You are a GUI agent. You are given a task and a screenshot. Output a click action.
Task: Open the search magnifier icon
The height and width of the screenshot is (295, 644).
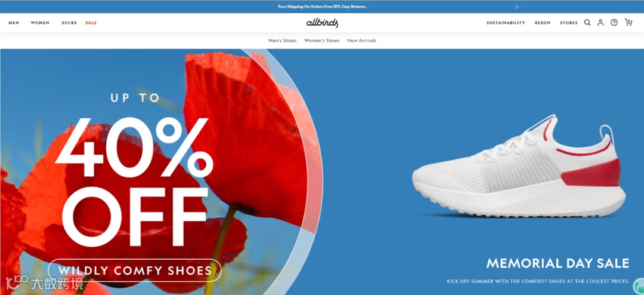pyautogui.click(x=587, y=23)
